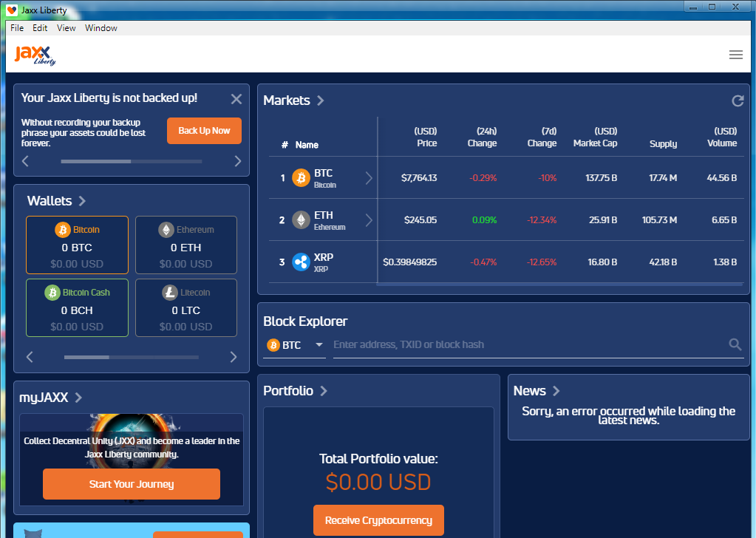
Task: Go to previous backup banner slide
Action: [x=26, y=161]
